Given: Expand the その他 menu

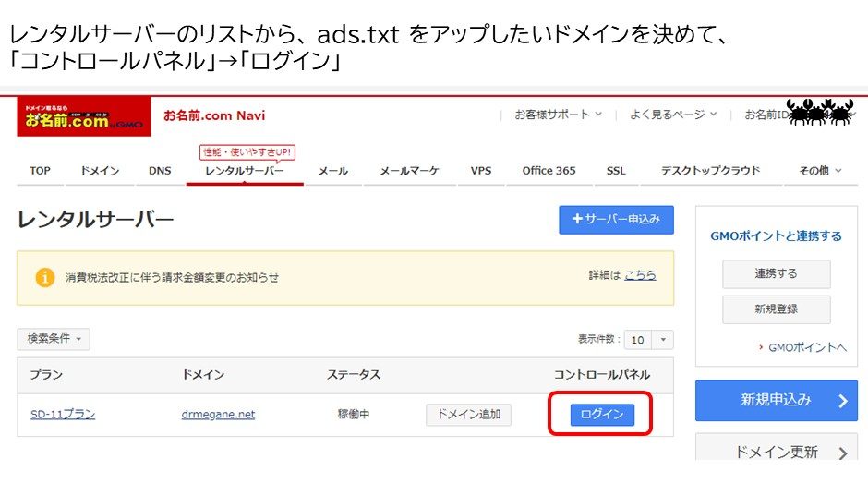Looking at the screenshot, I should coord(820,171).
